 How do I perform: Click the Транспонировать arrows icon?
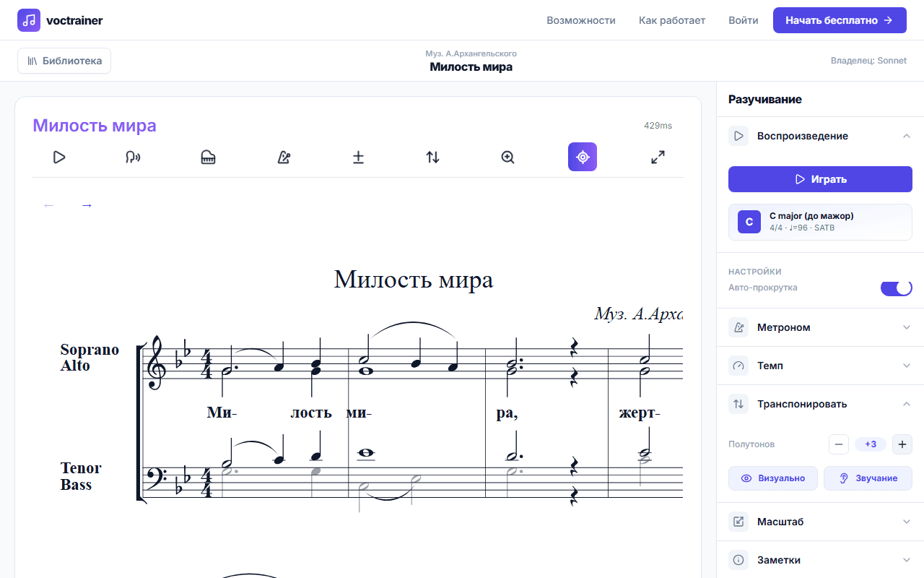(738, 404)
